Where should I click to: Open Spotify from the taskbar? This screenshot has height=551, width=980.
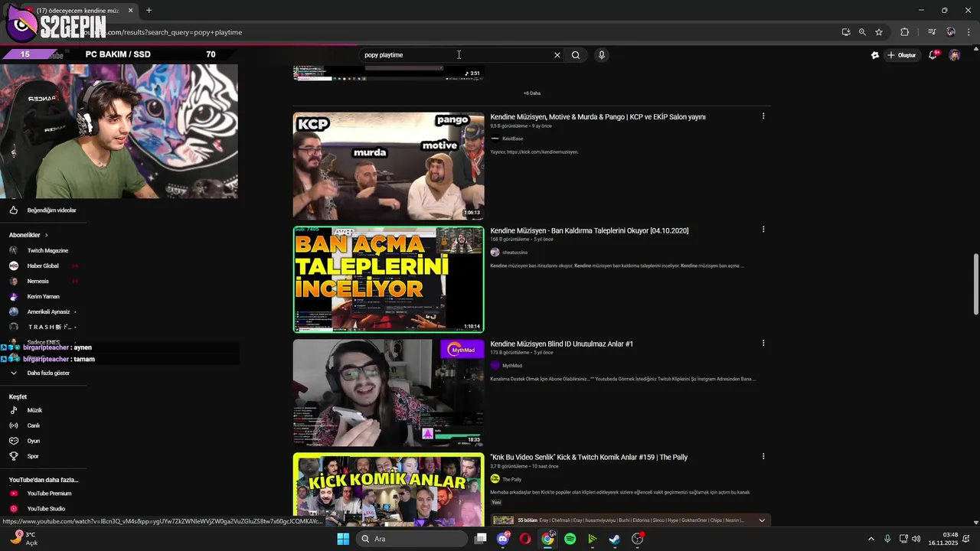(x=570, y=539)
